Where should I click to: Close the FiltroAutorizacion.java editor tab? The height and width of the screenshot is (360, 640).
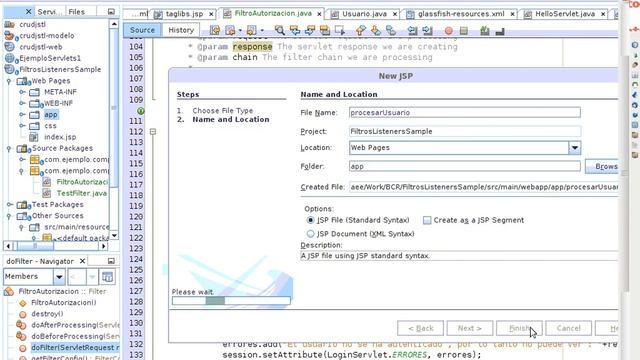point(319,14)
